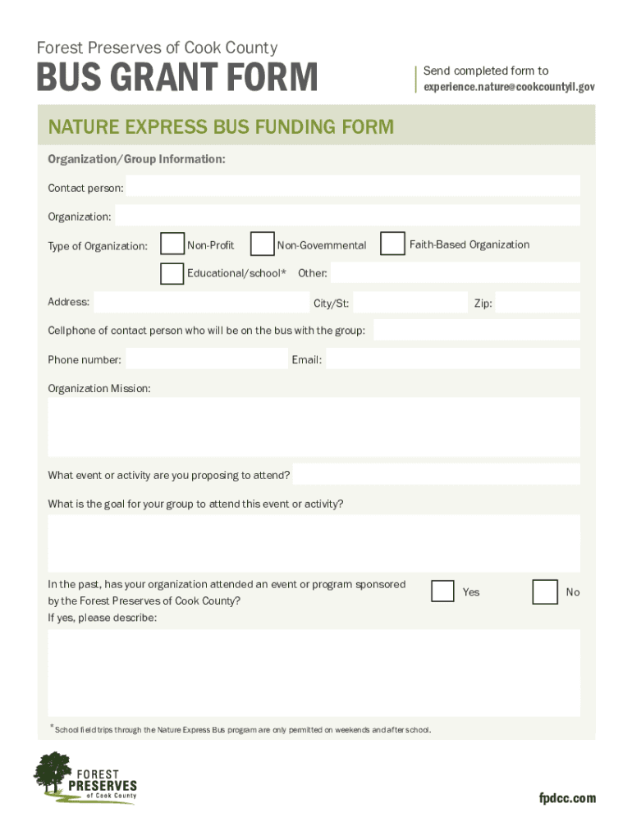Select the City/St field
The image size is (632, 840).
410,303
